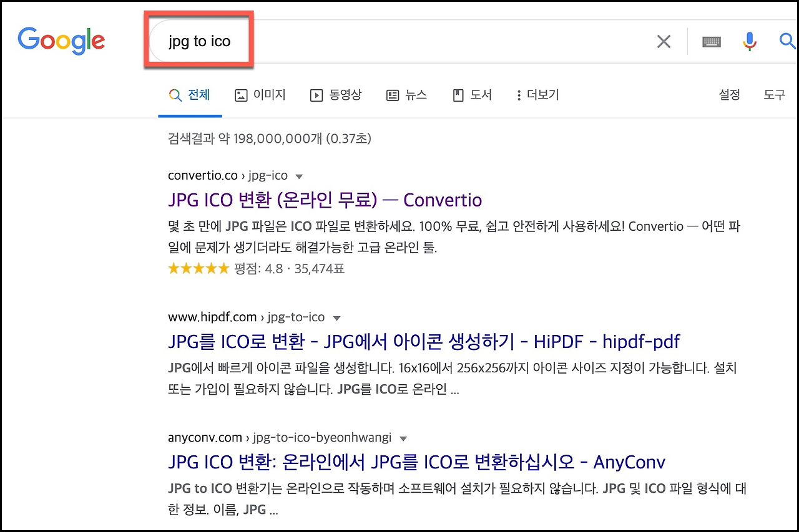Open the AnyConv JPG ICO 변환 result

pos(416,462)
